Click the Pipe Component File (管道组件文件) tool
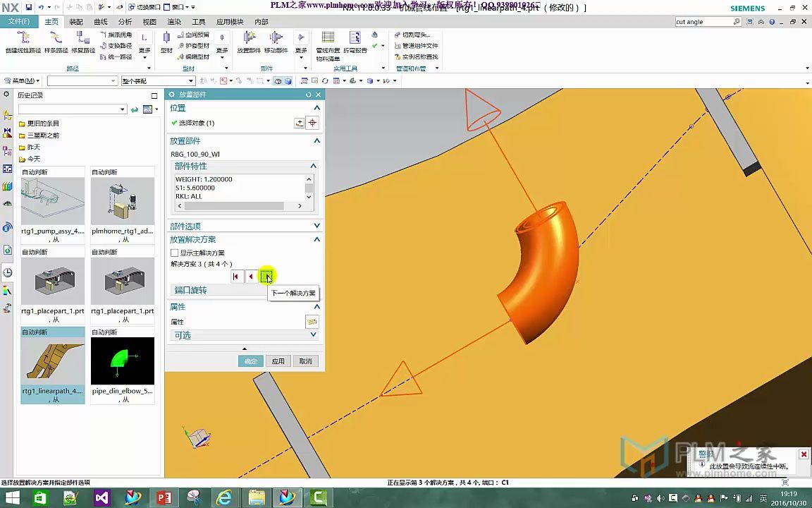Screen dimensions: 812x508 pyautogui.click(x=416, y=46)
